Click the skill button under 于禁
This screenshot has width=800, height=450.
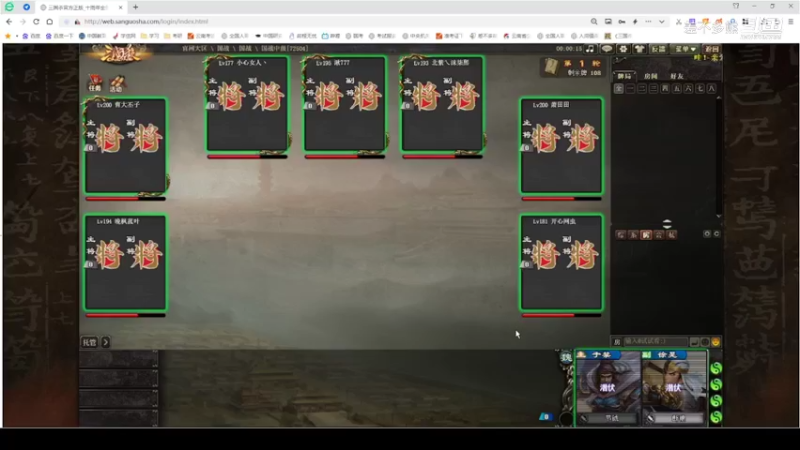tap(611, 418)
